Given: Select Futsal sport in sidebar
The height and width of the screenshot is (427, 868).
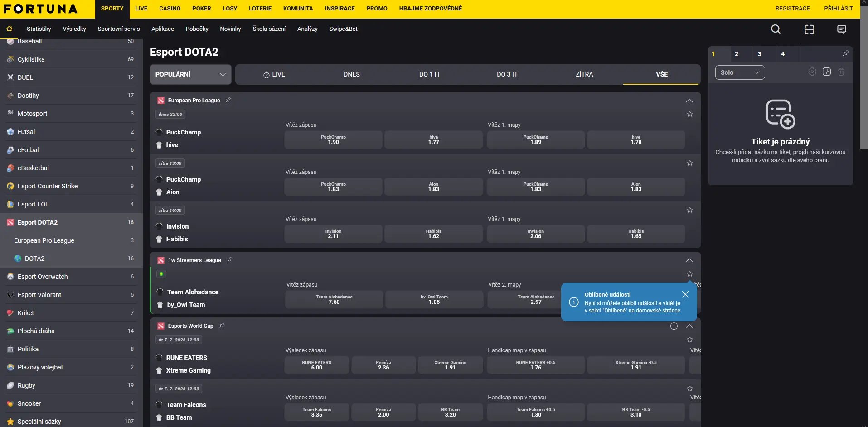Looking at the screenshot, I should (x=71, y=132).
